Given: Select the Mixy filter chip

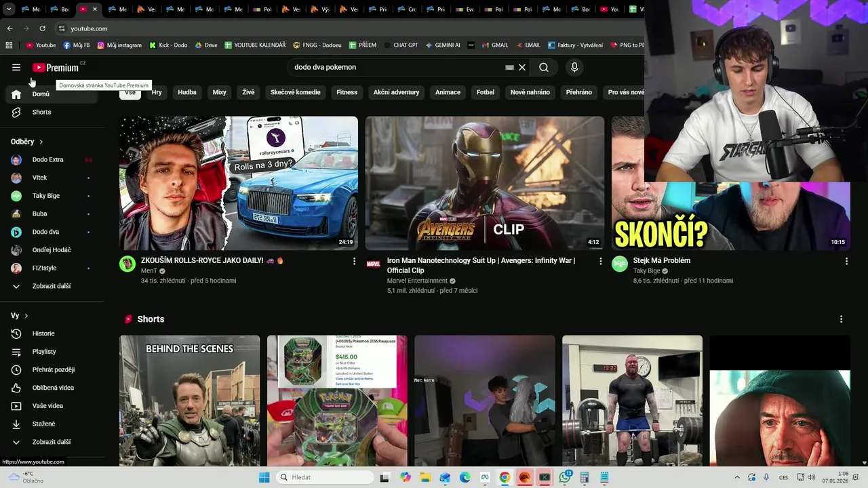Looking at the screenshot, I should (x=219, y=92).
